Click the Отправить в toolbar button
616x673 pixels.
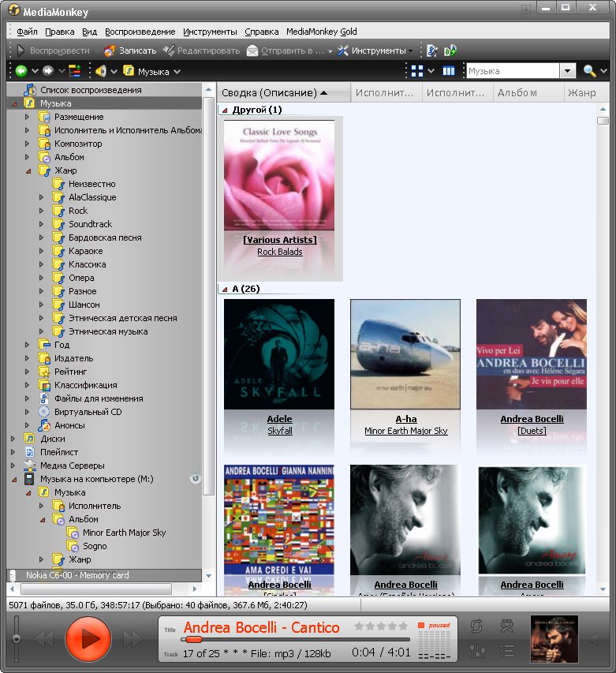click(x=286, y=50)
